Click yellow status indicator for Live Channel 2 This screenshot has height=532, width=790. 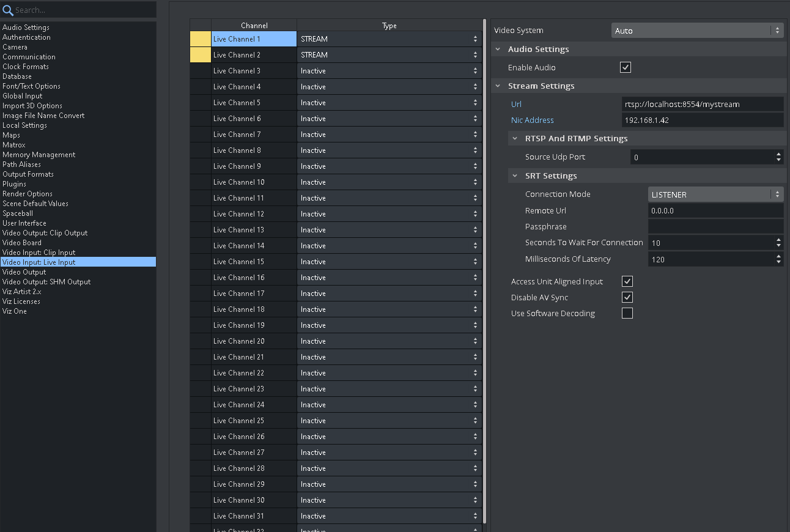(200, 55)
